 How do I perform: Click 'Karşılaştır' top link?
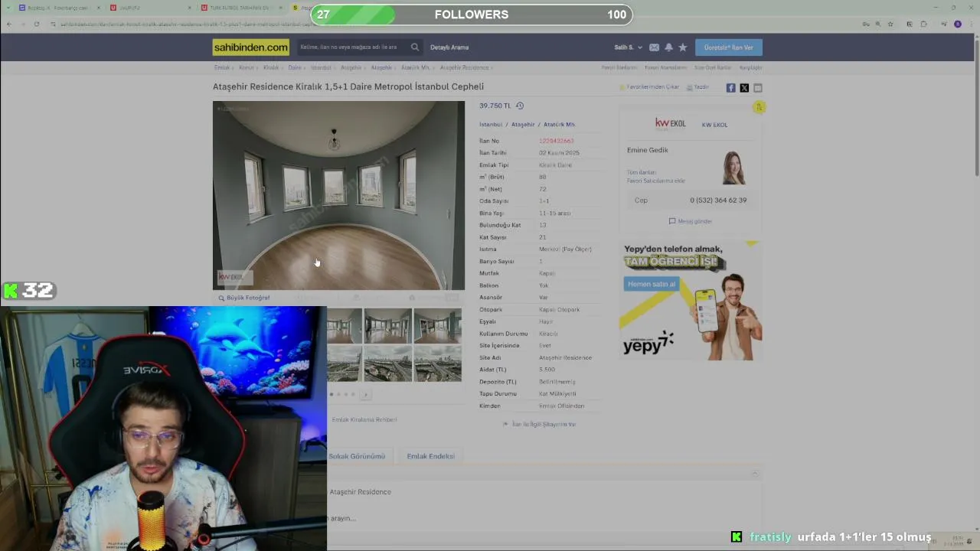750,68
